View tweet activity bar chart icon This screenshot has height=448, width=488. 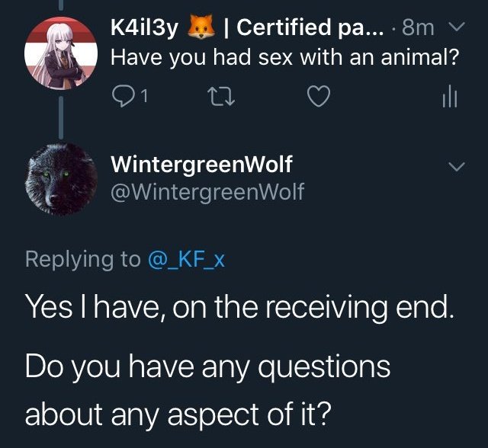450,96
